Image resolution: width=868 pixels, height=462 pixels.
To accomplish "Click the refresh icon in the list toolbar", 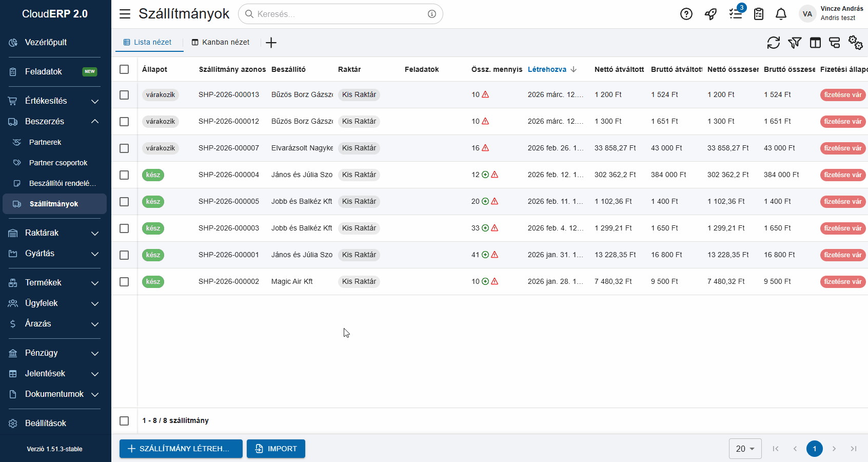I will pos(773,43).
